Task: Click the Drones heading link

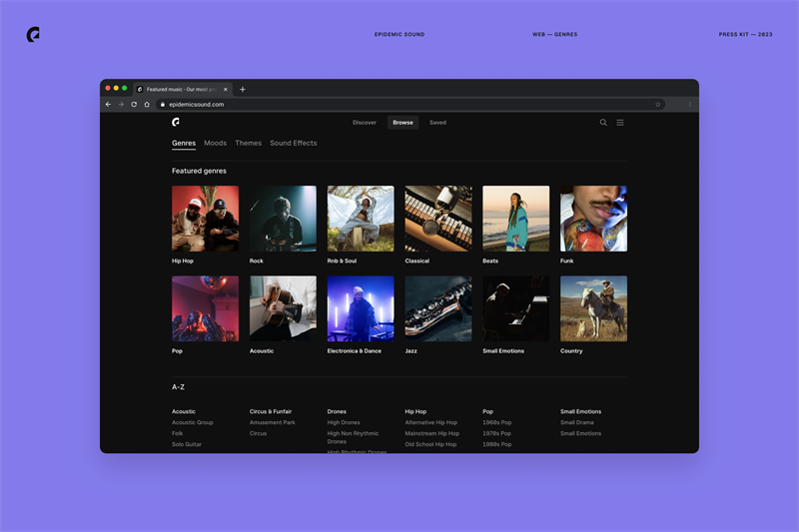Action: point(337,411)
